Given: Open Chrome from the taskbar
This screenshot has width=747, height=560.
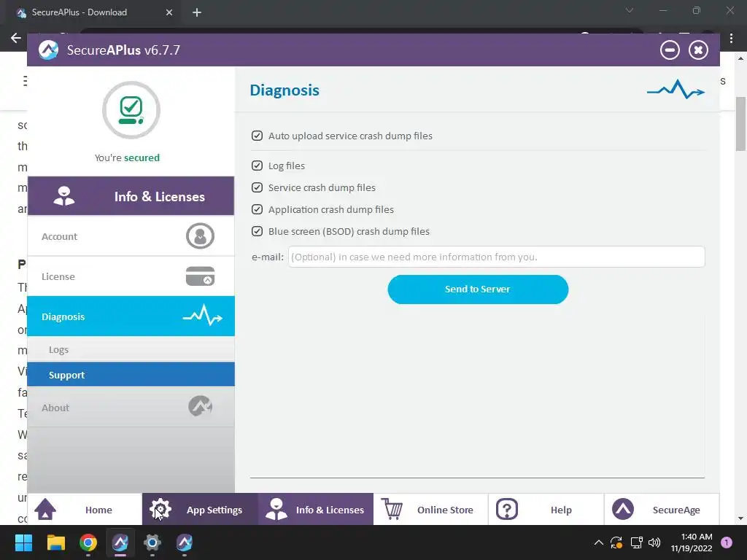Looking at the screenshot, I should 88,542.
